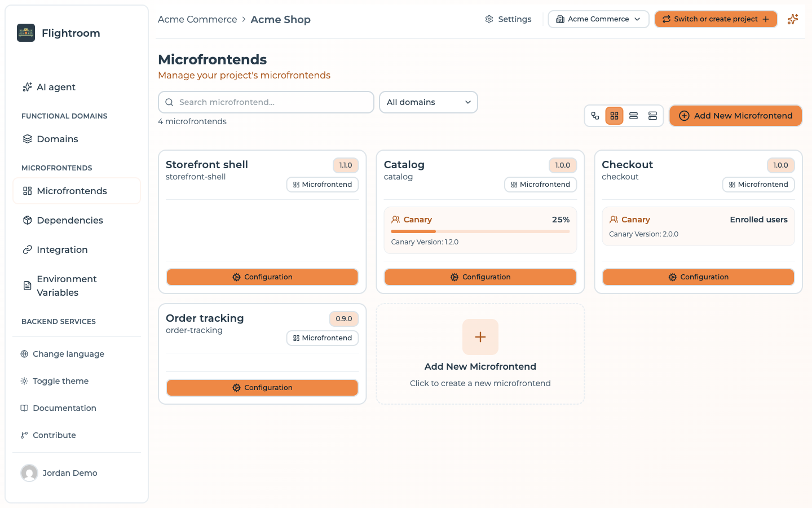
Task: Click the Acme Shop breadcrumb title
Action: (281, 19)
